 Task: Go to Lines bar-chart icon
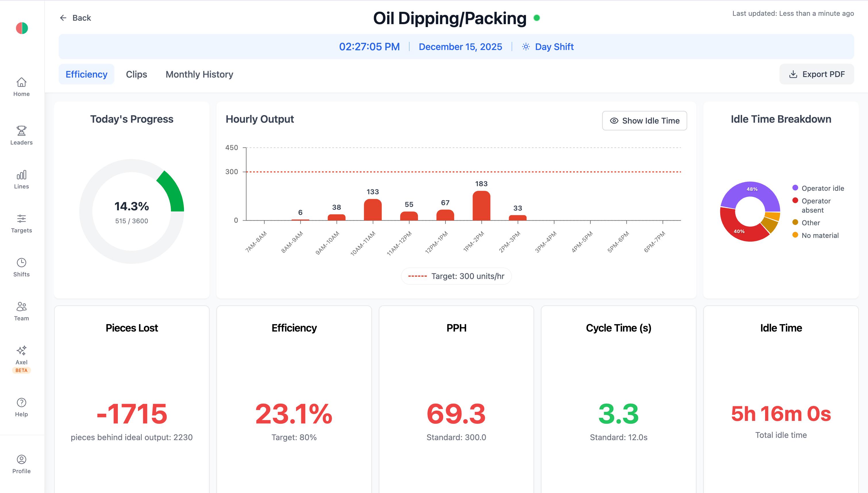pos(21,175)
